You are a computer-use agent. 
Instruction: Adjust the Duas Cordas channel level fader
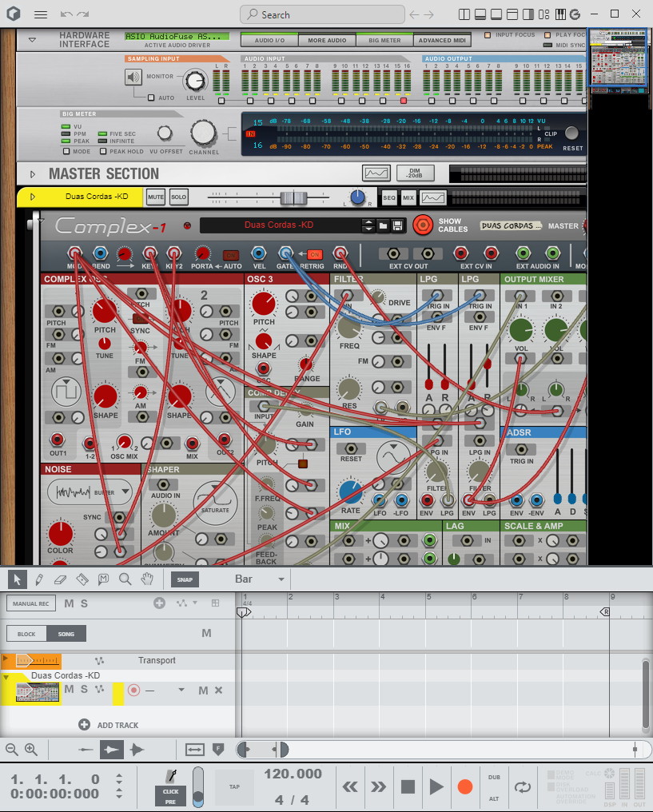(293, 197)
